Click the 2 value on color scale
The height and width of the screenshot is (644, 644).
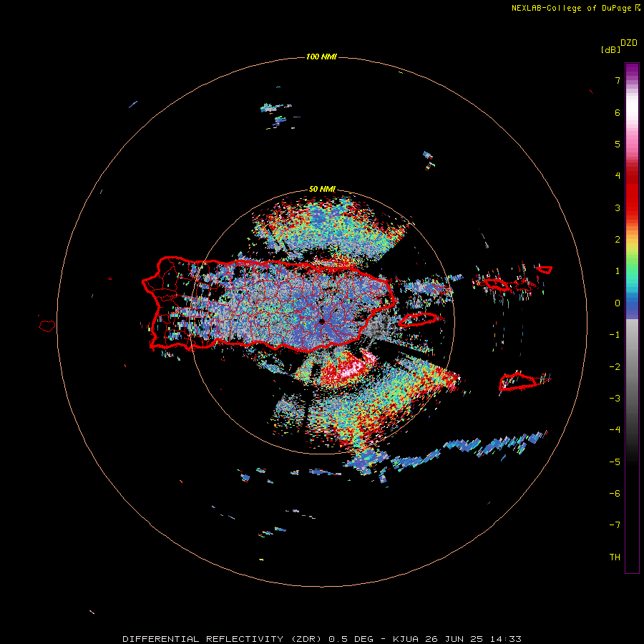[618, 240]
